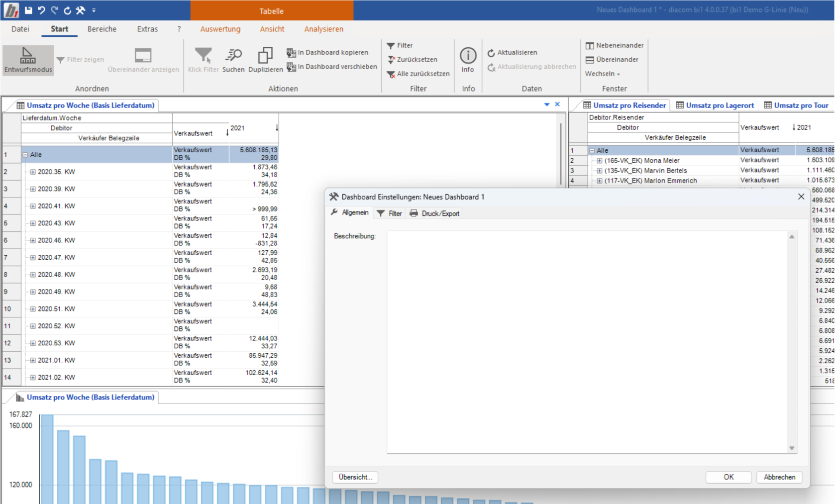
Task: Open the Datei menu
Action: (20, 29)
